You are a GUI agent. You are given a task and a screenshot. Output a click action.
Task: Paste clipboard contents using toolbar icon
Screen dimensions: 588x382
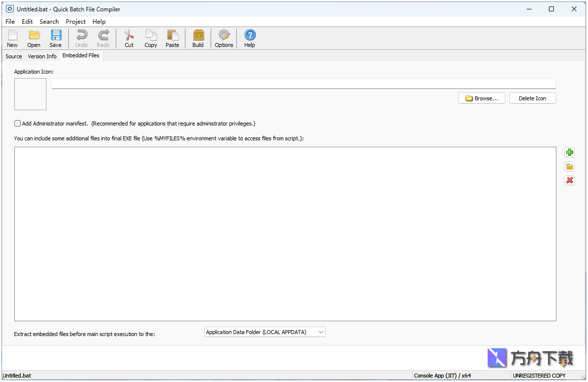click(173, 38)
